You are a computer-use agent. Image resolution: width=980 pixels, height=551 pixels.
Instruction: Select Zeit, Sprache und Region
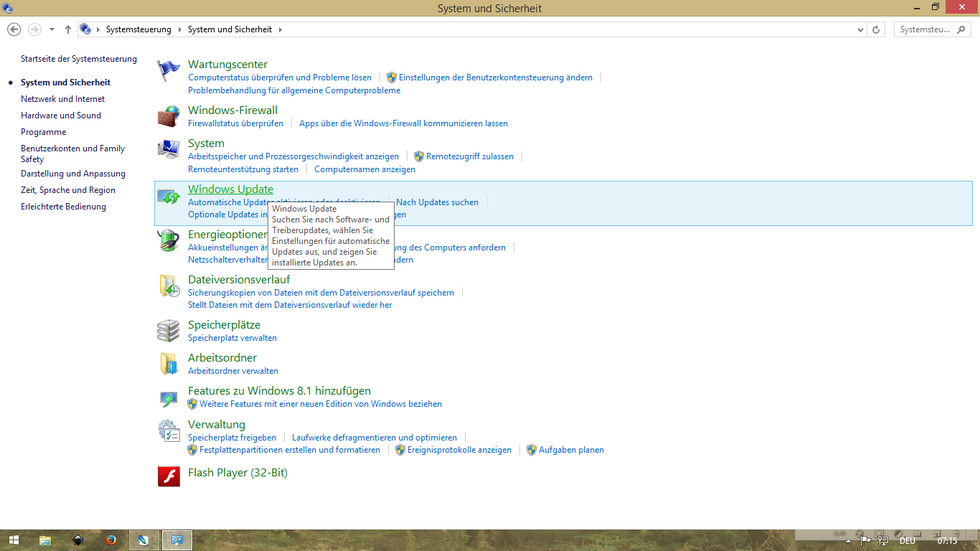[68, 190]
